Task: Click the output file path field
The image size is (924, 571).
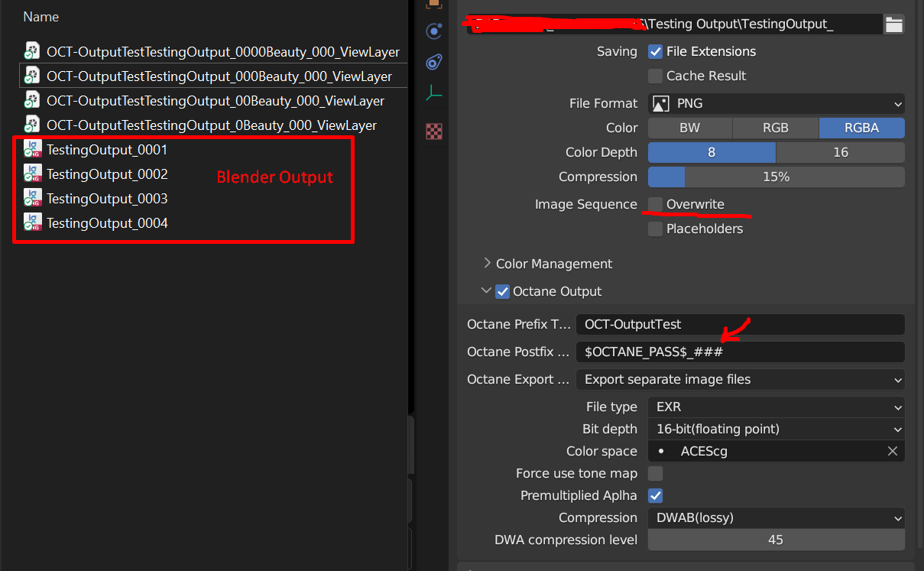Action: (674, 24)
